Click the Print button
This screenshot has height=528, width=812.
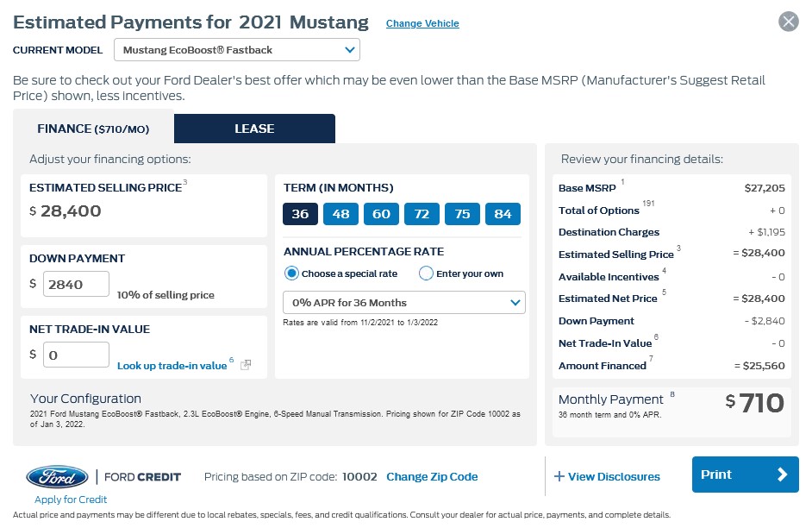coord(746,475)
